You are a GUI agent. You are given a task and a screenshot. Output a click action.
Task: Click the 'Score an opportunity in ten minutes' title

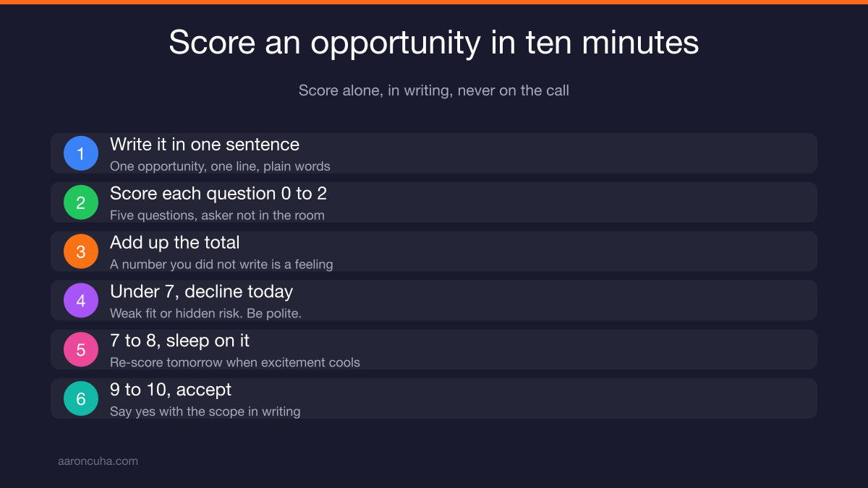pos(434,43)
